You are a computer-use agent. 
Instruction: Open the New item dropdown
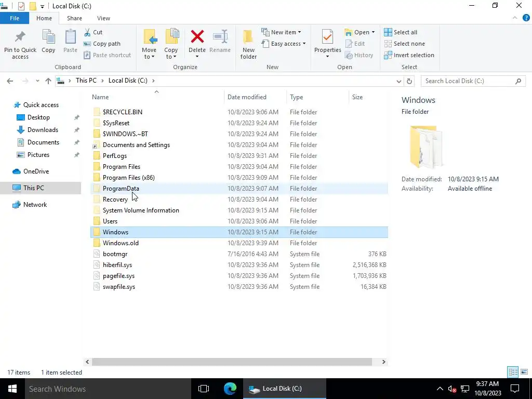pos(281,32)
